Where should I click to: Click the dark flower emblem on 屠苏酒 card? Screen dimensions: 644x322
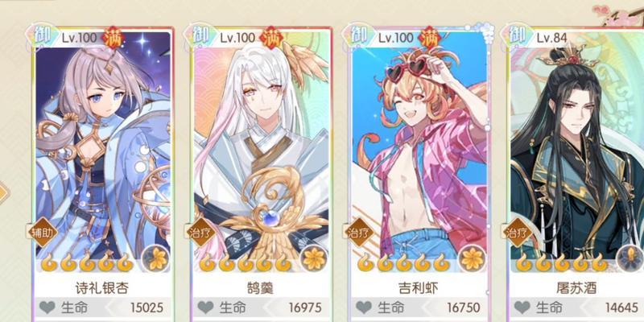pos(631,259)
